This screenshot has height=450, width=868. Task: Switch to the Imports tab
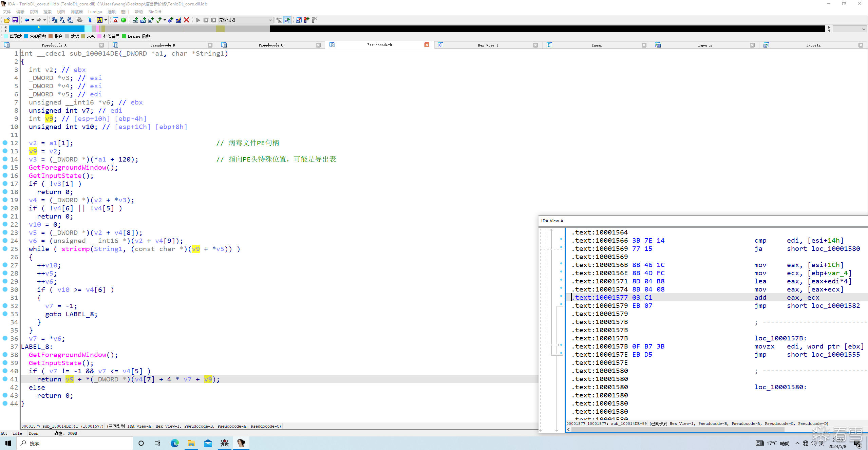click(x=705, y=45)
